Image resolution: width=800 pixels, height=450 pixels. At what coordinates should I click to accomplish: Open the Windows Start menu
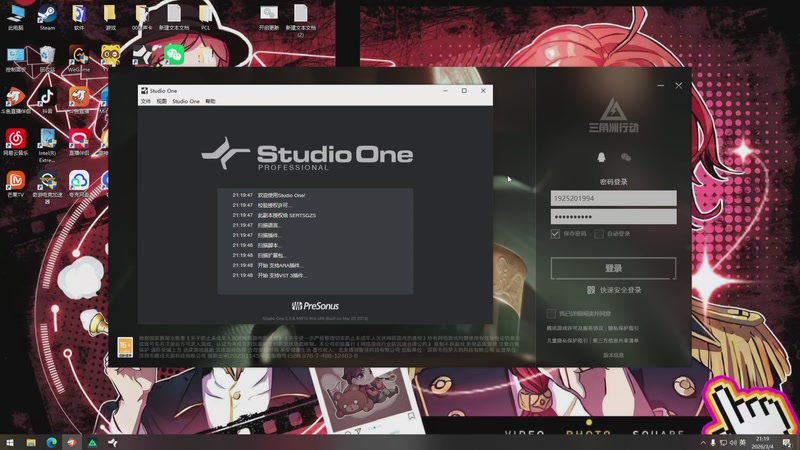pos(10,442)
